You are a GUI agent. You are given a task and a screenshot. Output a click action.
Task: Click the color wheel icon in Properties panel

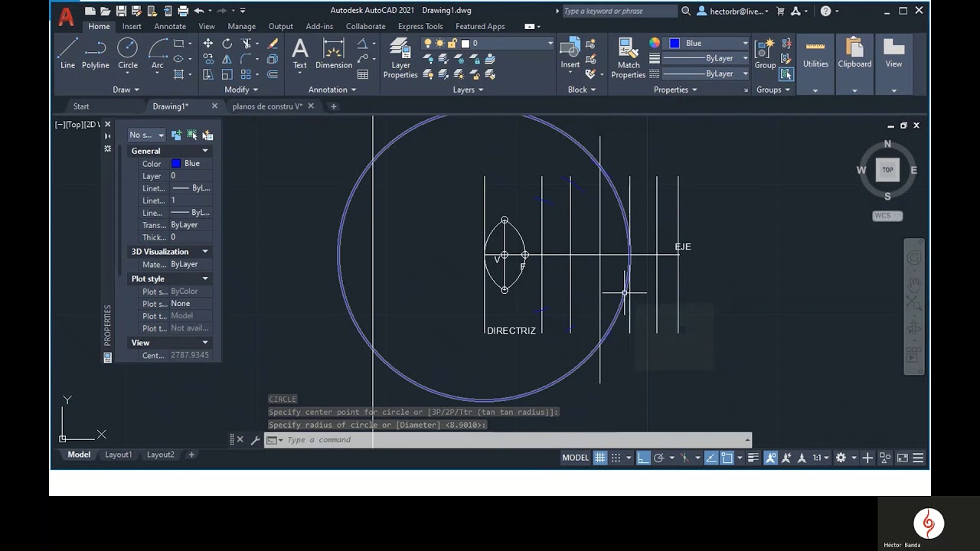[x=655, y=44]
